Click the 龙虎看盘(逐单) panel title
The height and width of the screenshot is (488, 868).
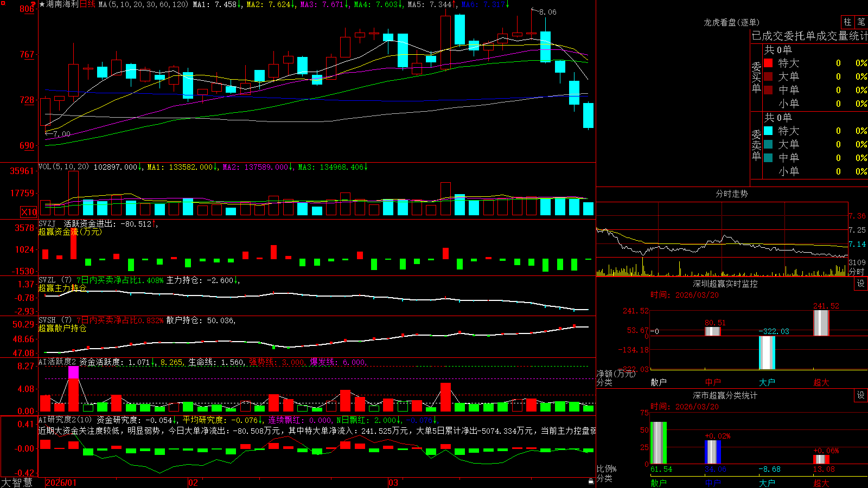tap(731, 22)
